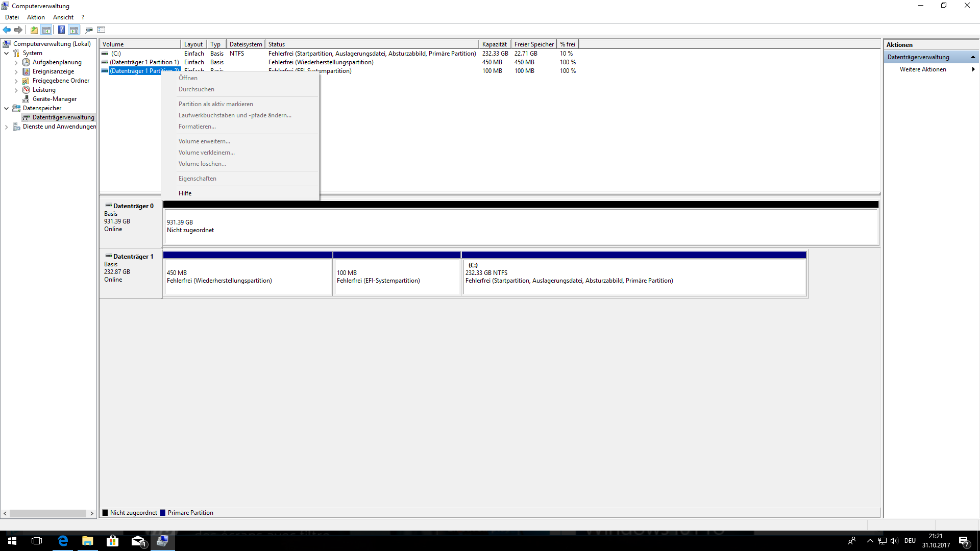Click the blue Back arrow toolbar icon
Image resolution: width=980 pixels, height=551 pixels.
pyautogui.click(x=7, y=30)
